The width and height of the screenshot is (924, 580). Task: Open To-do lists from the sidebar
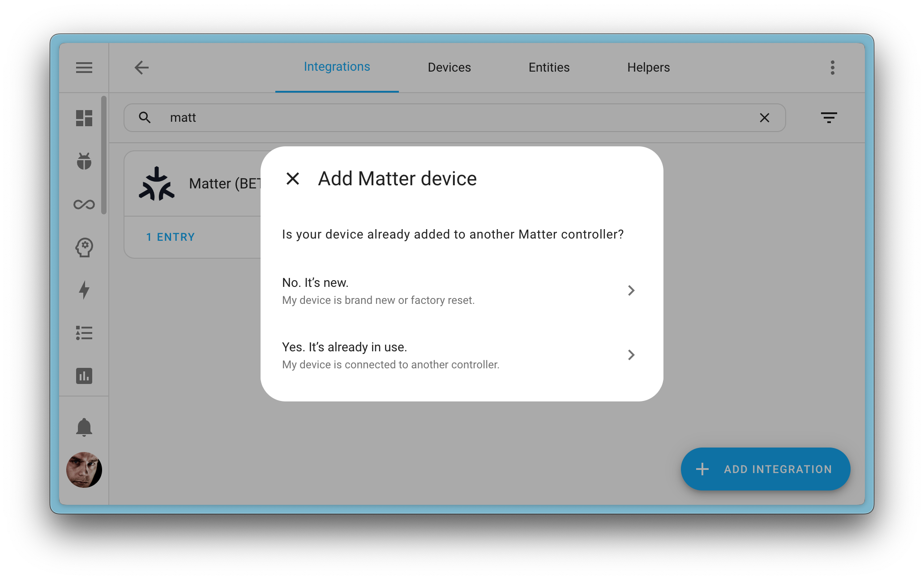point(84,333)
